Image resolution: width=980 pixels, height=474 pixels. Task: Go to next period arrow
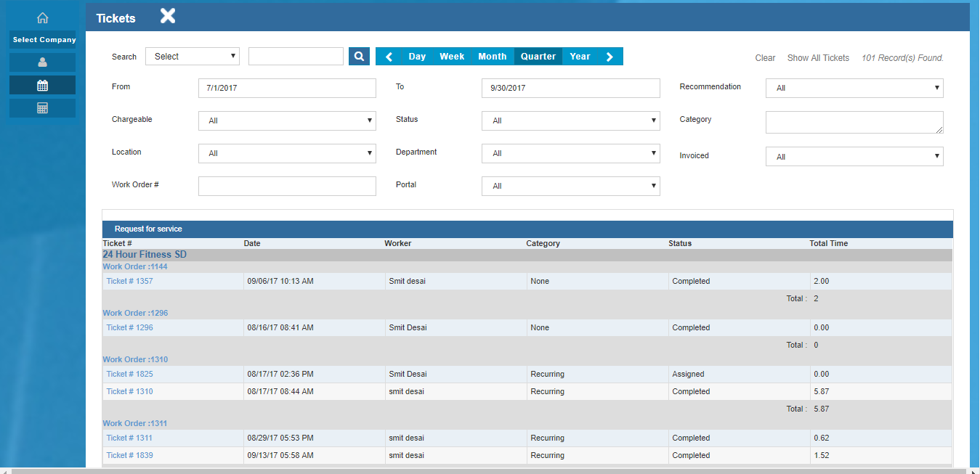(610, 57)
